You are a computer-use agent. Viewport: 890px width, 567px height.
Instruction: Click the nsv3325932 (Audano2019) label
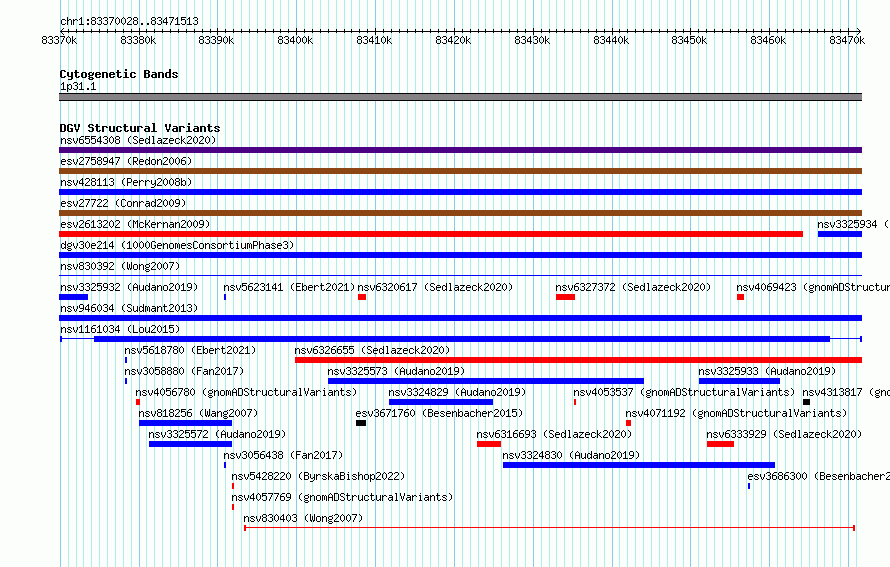129,287
